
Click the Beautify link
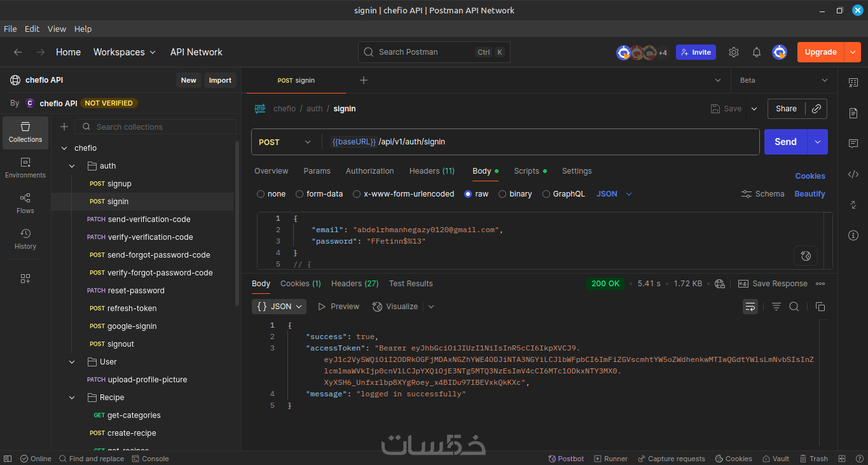pos(809,194)
